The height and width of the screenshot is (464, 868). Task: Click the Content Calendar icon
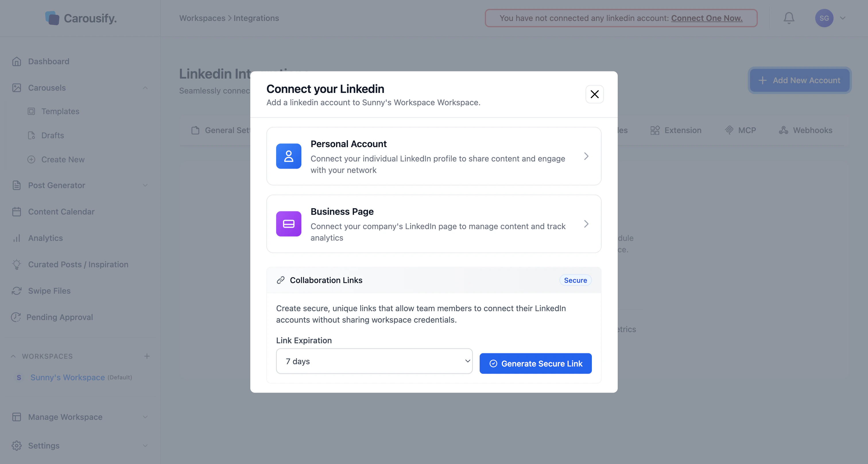point(17,211)
